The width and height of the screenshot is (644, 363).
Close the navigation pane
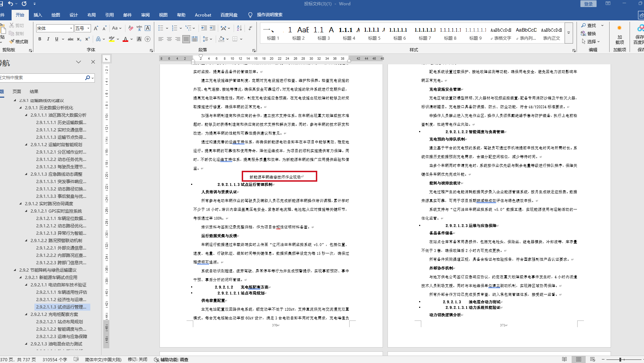click(93, 62)
